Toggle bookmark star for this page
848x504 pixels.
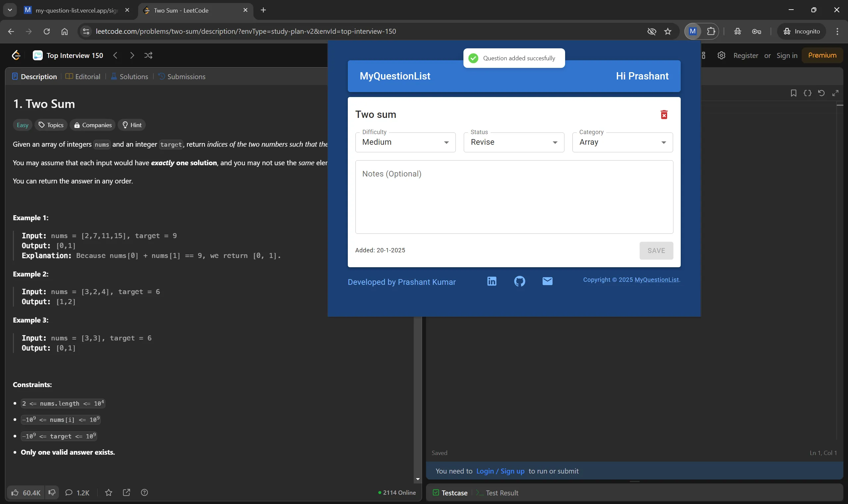pyautogui.click(x=667, y=31)
